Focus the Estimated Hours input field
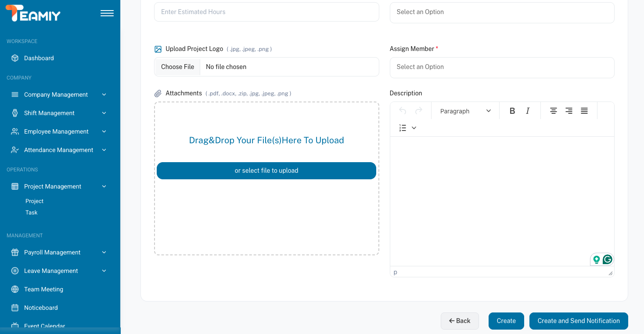Image resolution: width=644 pixels, height=334 pixels. [266, 12]
